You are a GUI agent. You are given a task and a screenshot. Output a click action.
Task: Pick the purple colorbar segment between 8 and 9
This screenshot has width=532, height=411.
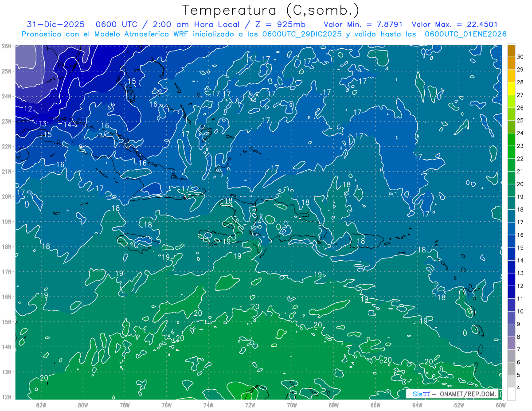(x=511, y=330)
